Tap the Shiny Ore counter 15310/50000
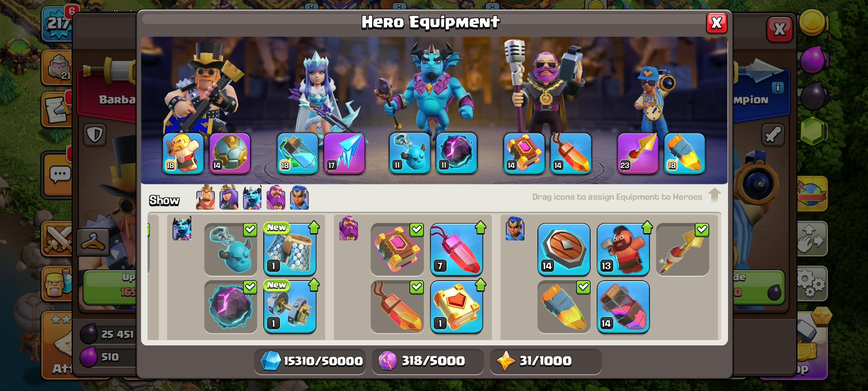 [x=310, y=361]
